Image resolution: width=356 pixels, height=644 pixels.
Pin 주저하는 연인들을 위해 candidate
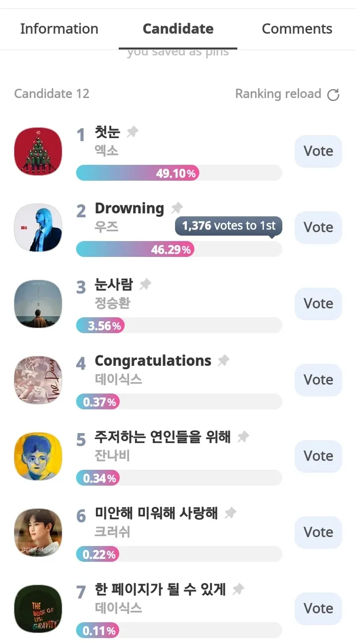point(243,437)
